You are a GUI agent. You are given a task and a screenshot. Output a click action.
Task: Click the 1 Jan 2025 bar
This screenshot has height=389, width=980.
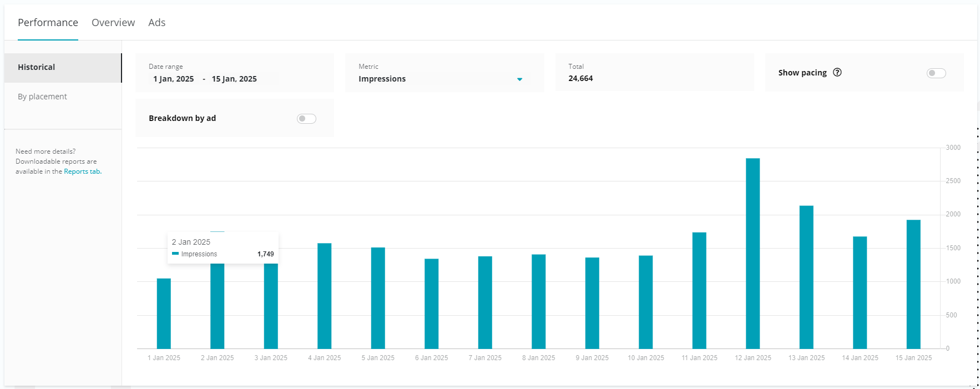[164, 314]
